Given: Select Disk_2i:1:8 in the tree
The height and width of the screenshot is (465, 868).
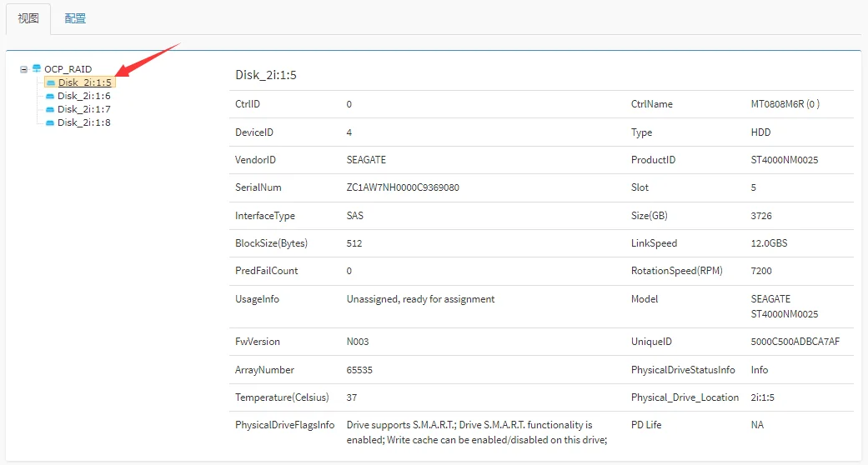Looking at the screenshot, I should click(x=84, y=122).
